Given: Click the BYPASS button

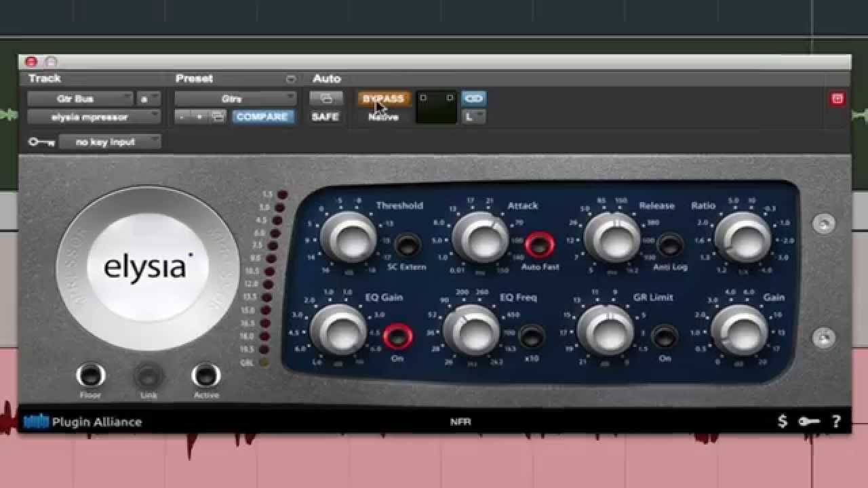Looking at the screenshot, I should click(384, 99).
